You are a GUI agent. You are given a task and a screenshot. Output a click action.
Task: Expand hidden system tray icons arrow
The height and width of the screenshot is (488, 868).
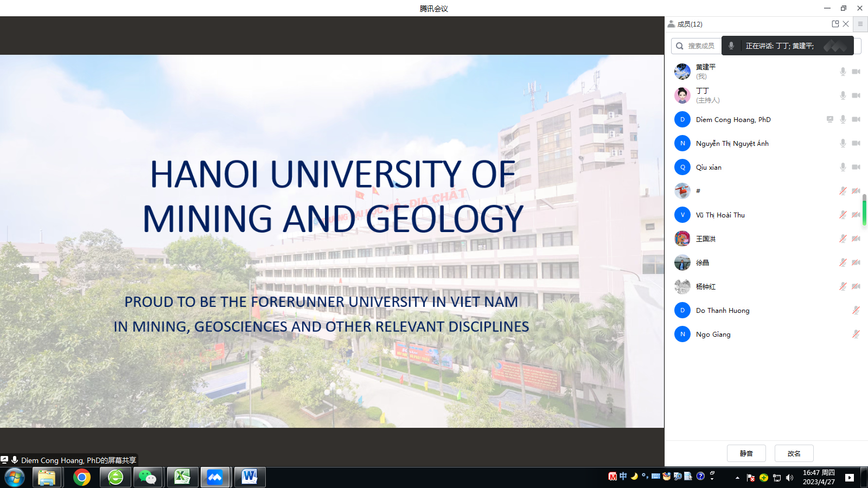737,478
